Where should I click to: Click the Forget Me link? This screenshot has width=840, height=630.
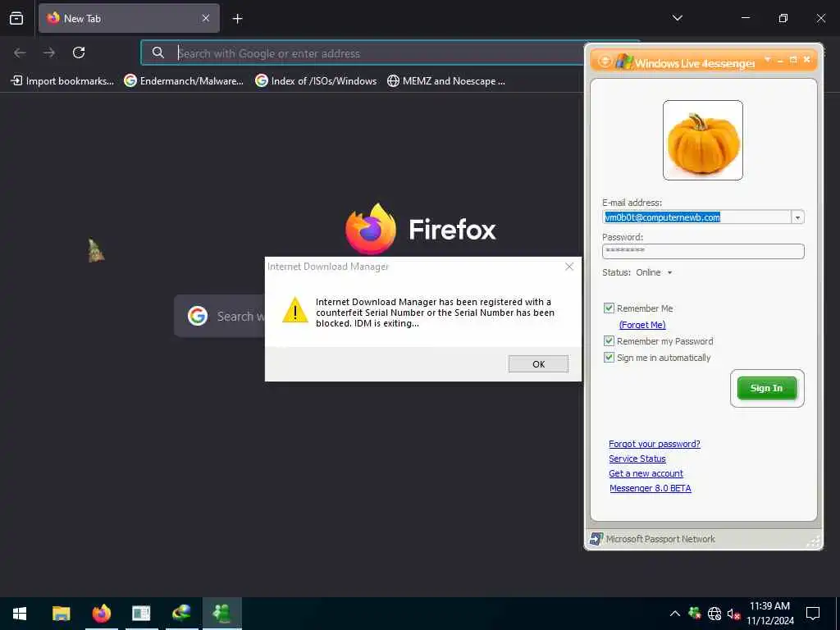click(642, 325)
